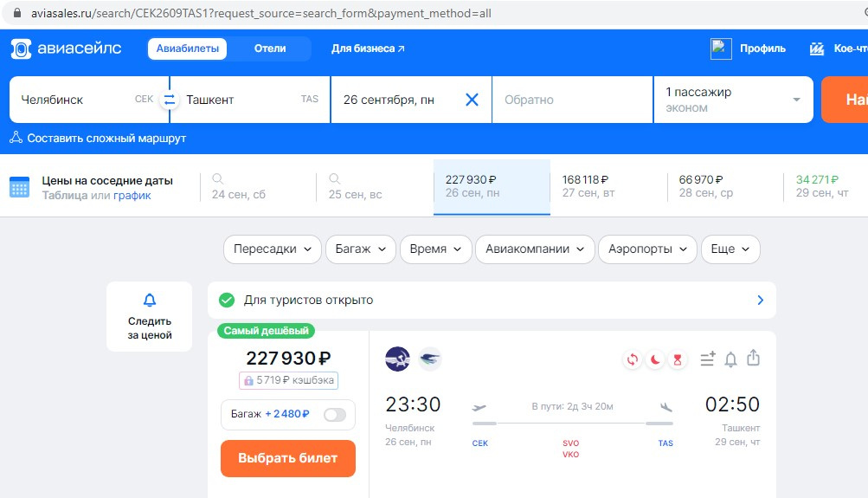Viewport: 868px width, 498px height.
Task: Click the Обратно return date field
Action: pos(572,100)
